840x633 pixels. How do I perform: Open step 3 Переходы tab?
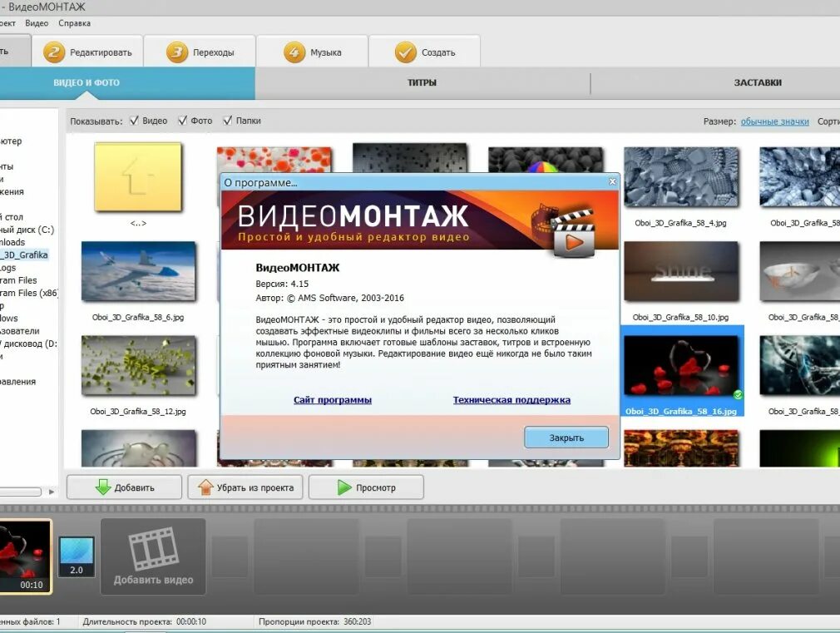tap(200, 52)
